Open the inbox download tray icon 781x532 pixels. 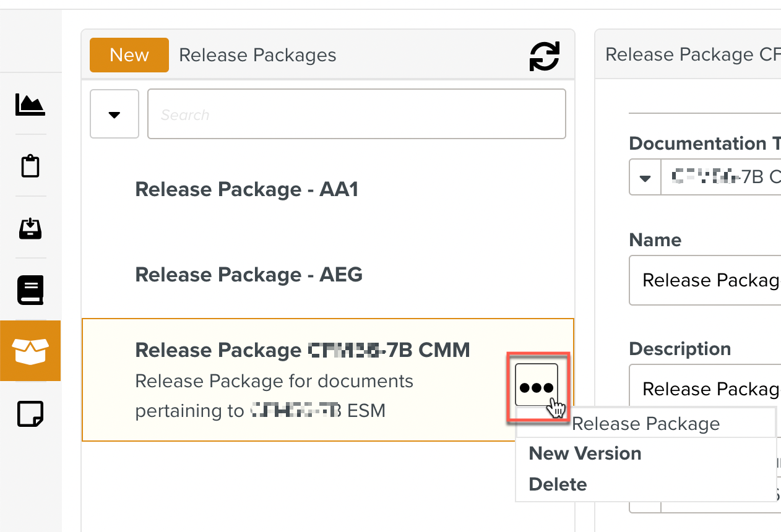(30, 228)
